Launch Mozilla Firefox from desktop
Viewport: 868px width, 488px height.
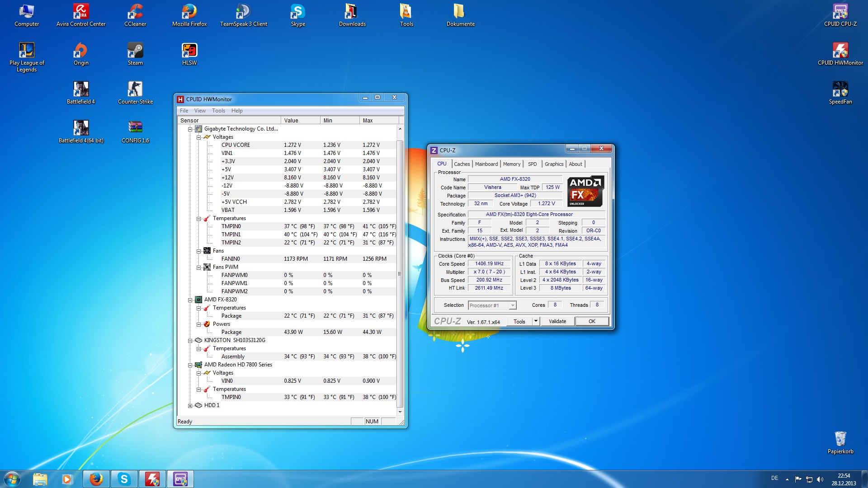pos(189,15)
